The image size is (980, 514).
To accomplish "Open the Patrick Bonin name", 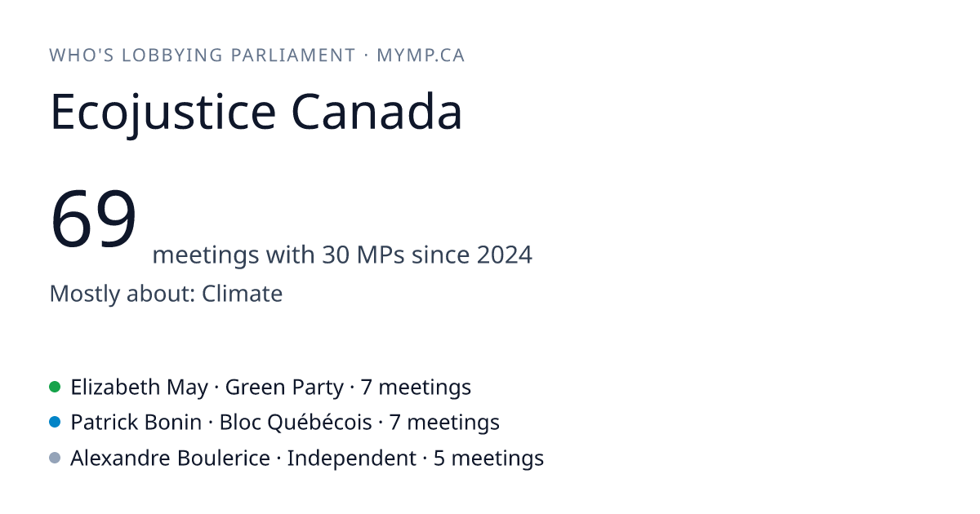I will (136, 423).
